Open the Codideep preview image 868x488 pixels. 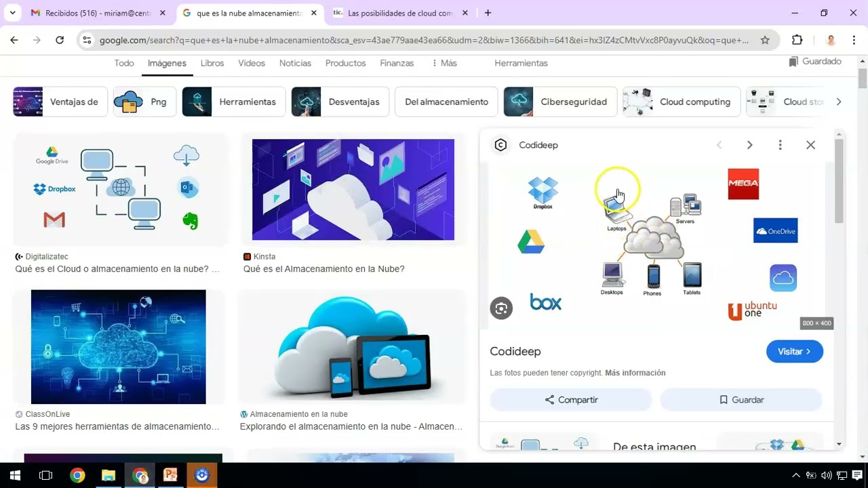(x=655, y=245)
